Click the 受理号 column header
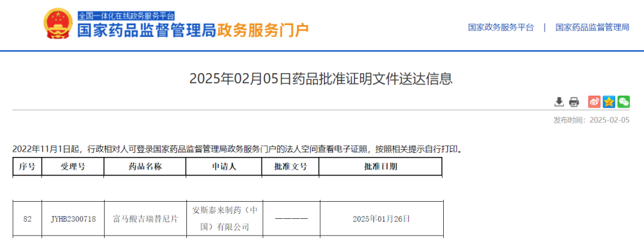 tap(73, 167)
